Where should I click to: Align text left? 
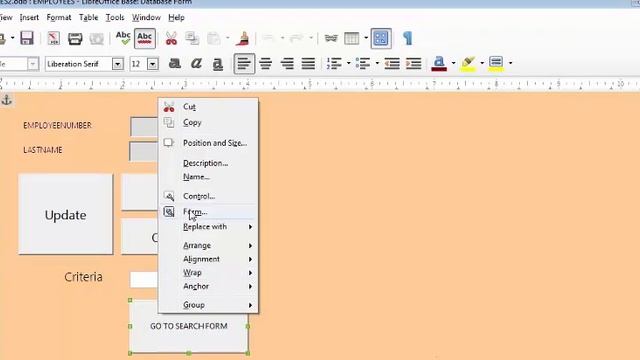coord(244,64)
